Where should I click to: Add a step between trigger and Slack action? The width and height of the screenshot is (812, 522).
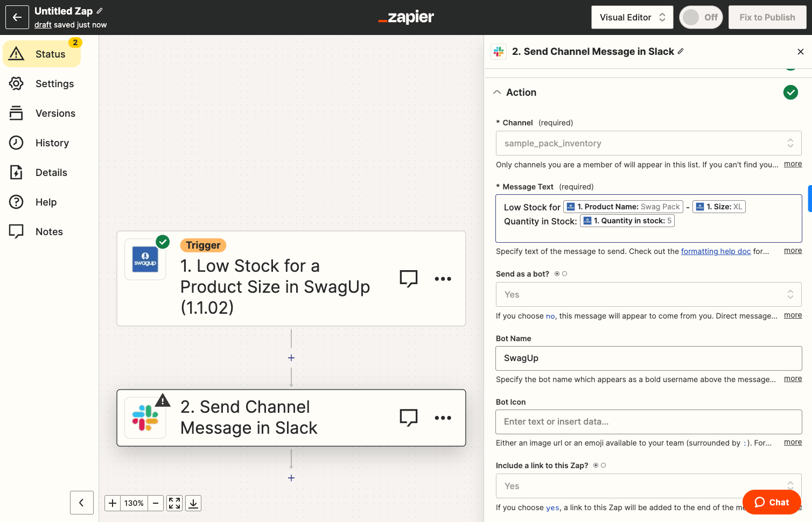tap(291, 358)
